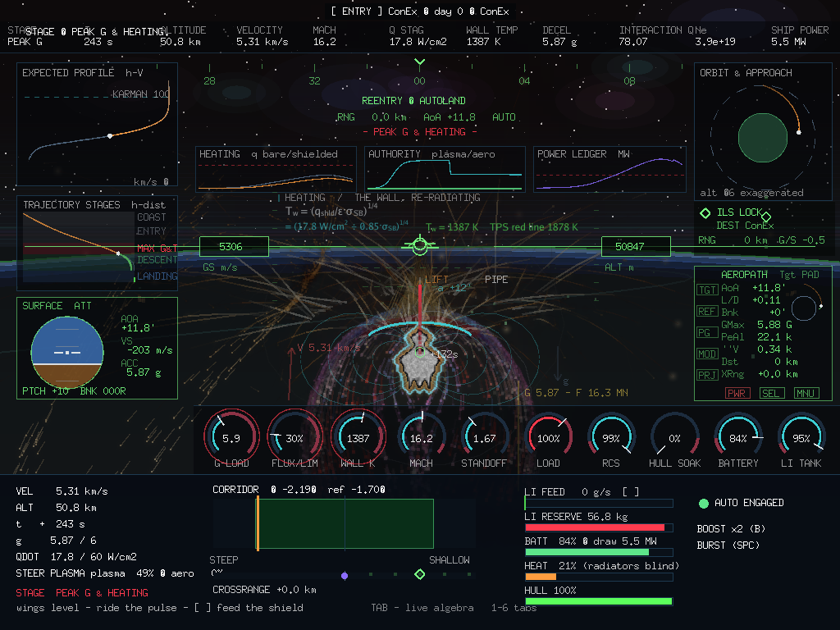
Task: Click the BATTERY gauge at 84%
Action: pyautogui.click(x=738, y=437)
